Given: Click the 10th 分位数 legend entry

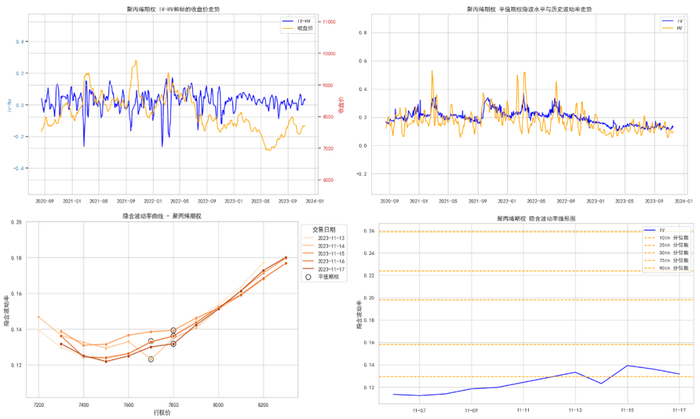Looking at the screenshot, I should [666, 238].
